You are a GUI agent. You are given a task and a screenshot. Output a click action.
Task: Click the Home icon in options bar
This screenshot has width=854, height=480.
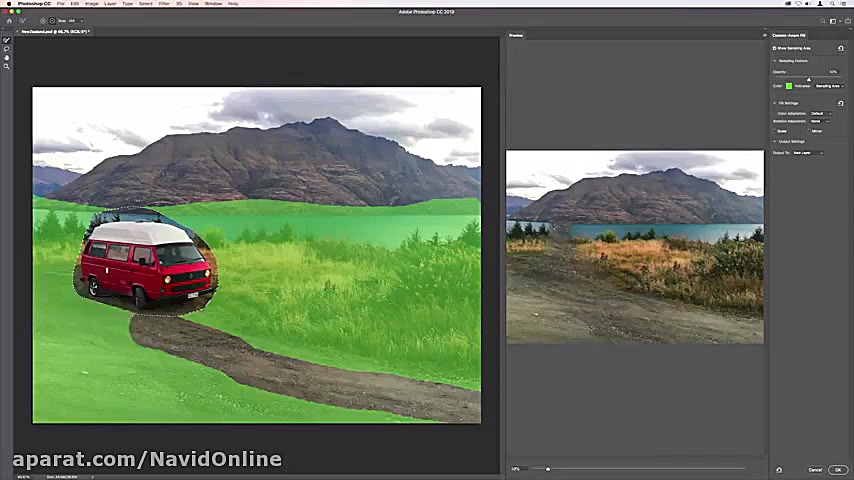click(x=9, y=21)
